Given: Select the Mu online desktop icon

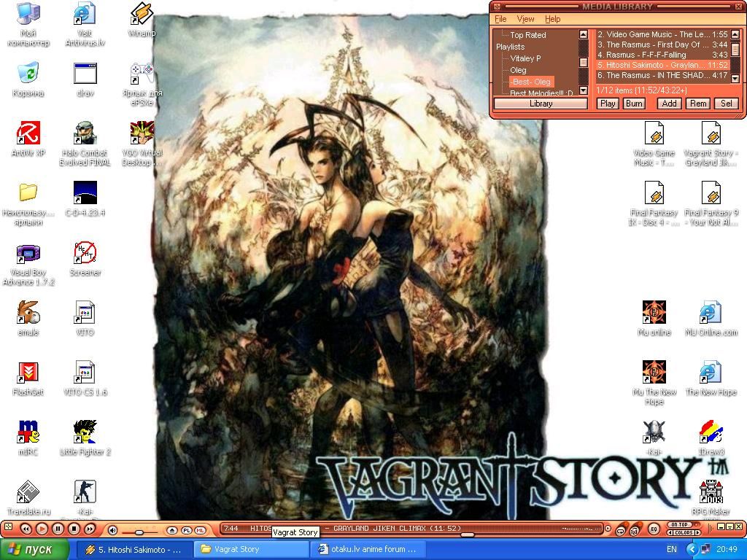Looking at the screenshot, I should point(654,318).
